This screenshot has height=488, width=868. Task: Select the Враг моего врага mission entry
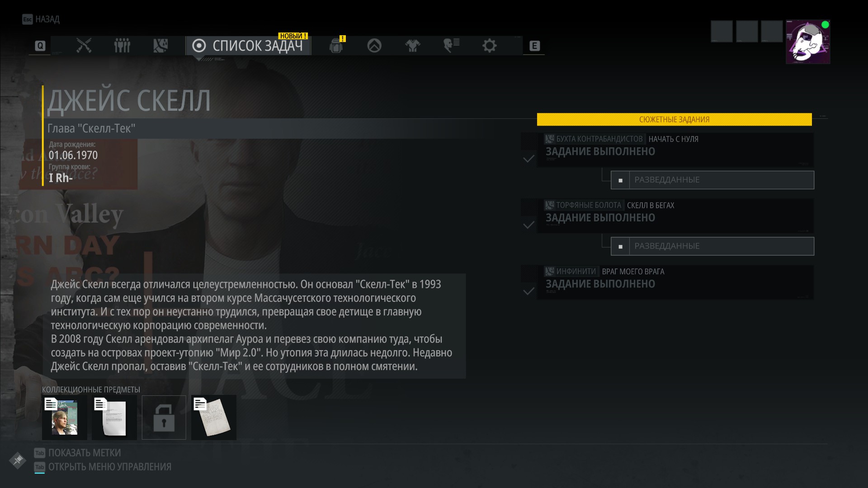click(x=675, y=282)
